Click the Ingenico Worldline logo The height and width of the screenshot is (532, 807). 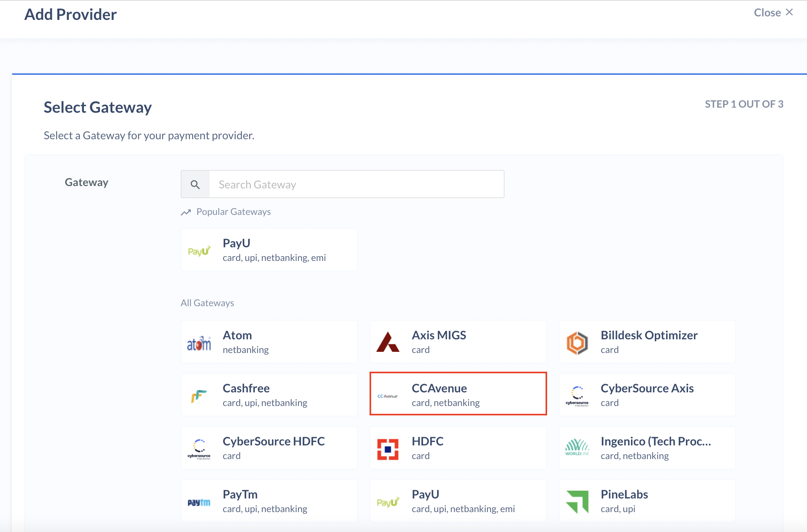[x=577, y=448]
